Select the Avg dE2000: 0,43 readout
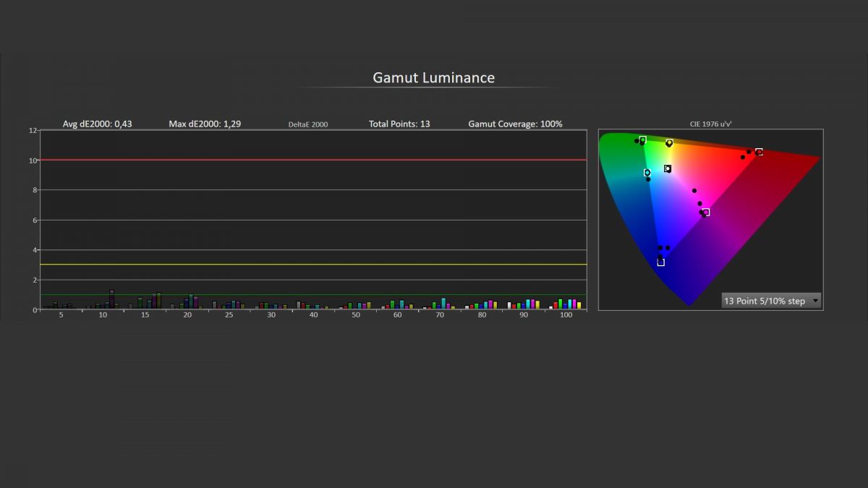This screenshot has width=868, height=488. point(98,124)
